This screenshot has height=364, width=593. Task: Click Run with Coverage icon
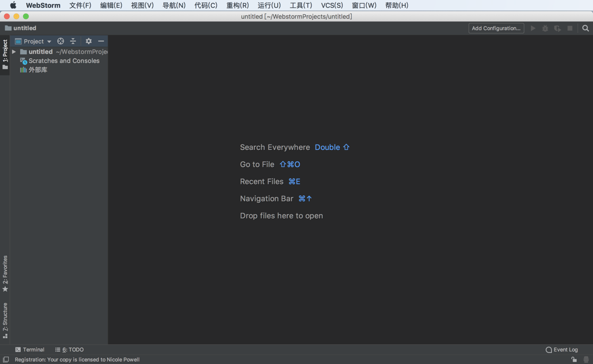[557, 29]
